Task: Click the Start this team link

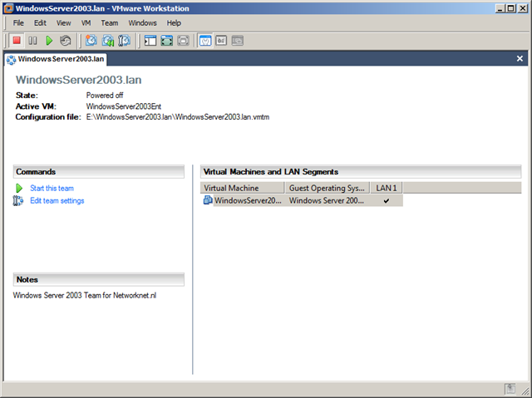Action: click(x=52, y=188)
